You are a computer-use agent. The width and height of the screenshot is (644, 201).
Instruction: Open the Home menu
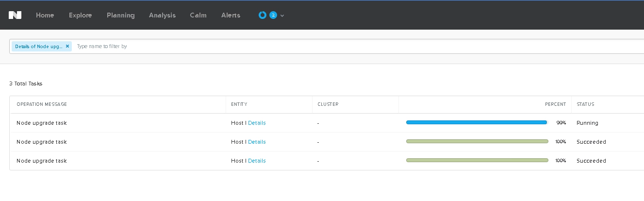(45, 15)
